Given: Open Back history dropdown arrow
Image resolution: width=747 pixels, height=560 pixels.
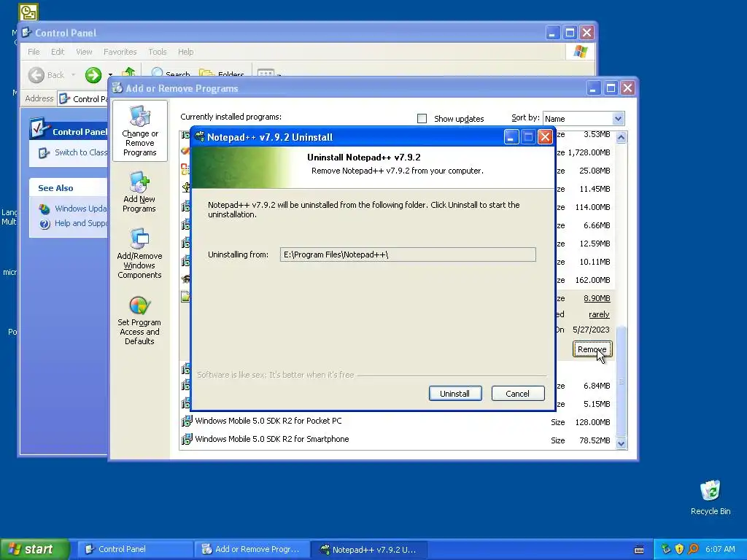Looking at the screenshot, I should click(x=73, y=75).
